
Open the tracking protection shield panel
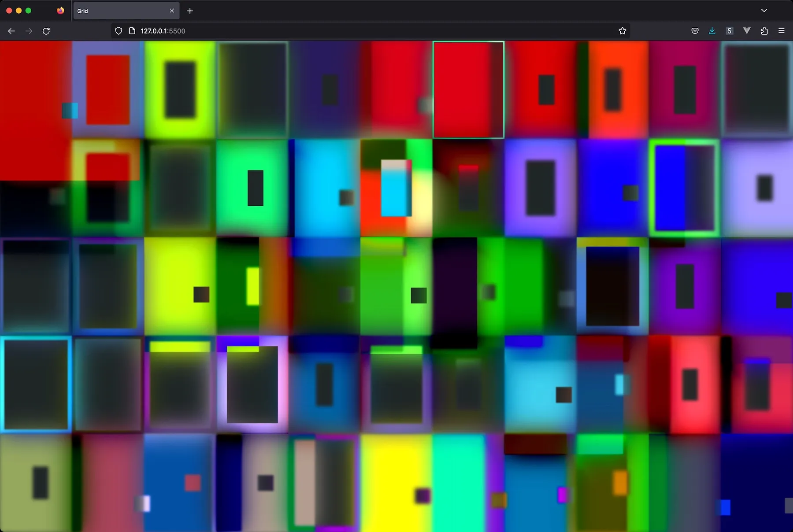119,31
